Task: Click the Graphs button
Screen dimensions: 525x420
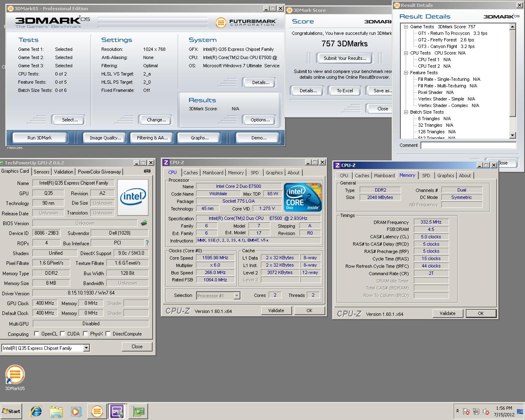Action: pyautogui.click(x=200, y=138)
